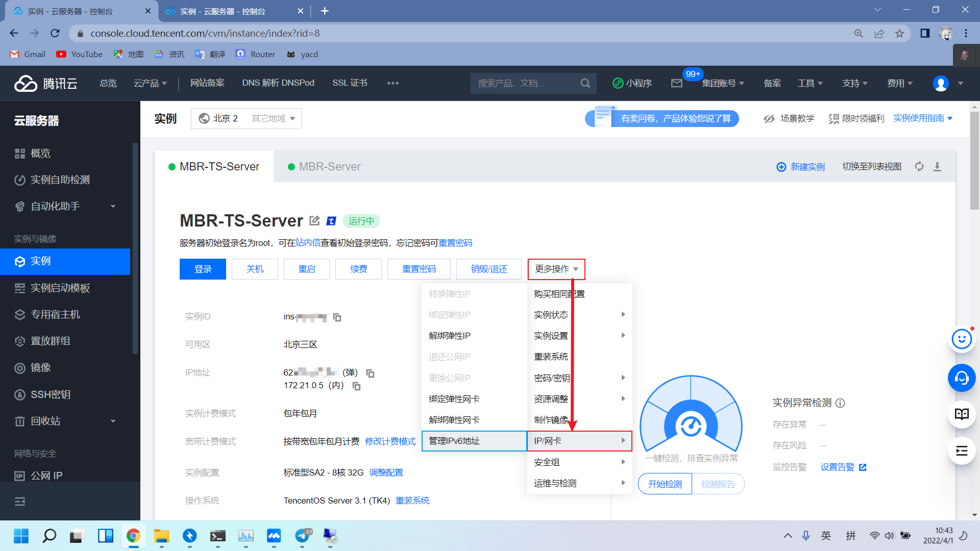
Task: Open the 运维与检测 submenu
Action: tap(579, 483)
